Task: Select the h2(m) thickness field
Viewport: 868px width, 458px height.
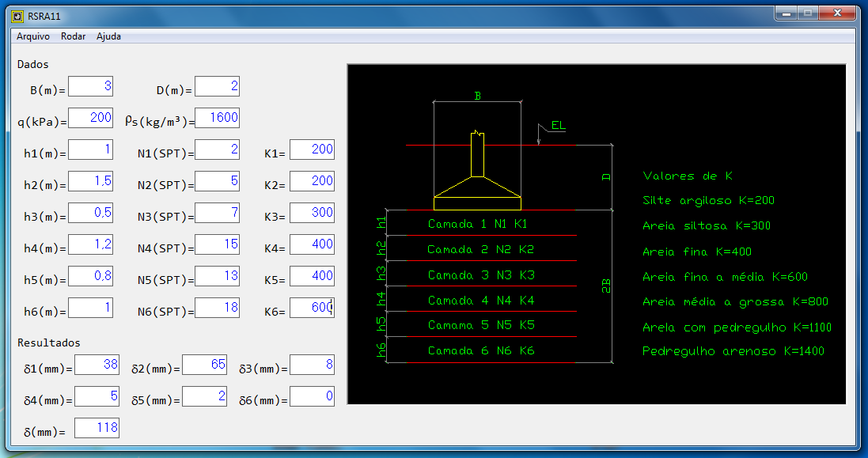Action: (91, 181)
